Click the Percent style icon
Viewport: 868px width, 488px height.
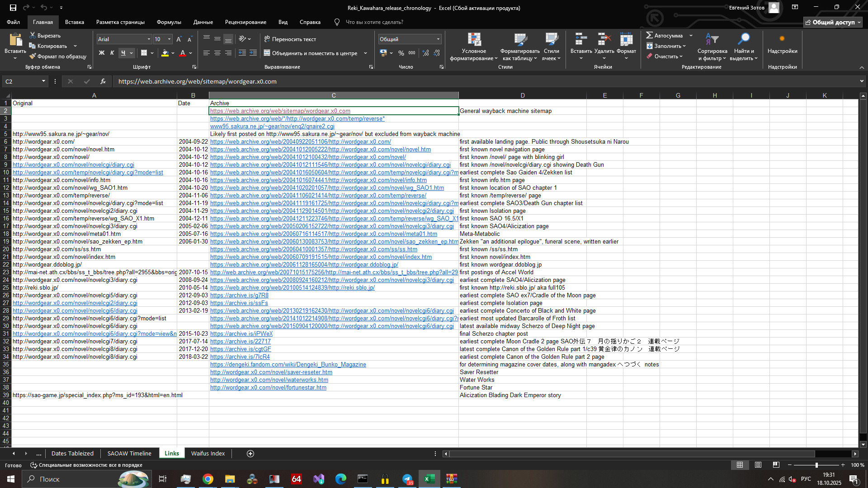[x=401, y=53]
